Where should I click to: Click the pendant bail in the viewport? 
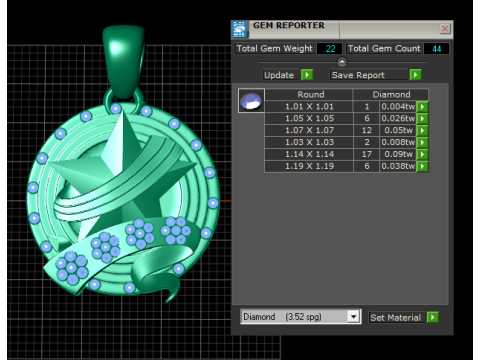(124, 60)
